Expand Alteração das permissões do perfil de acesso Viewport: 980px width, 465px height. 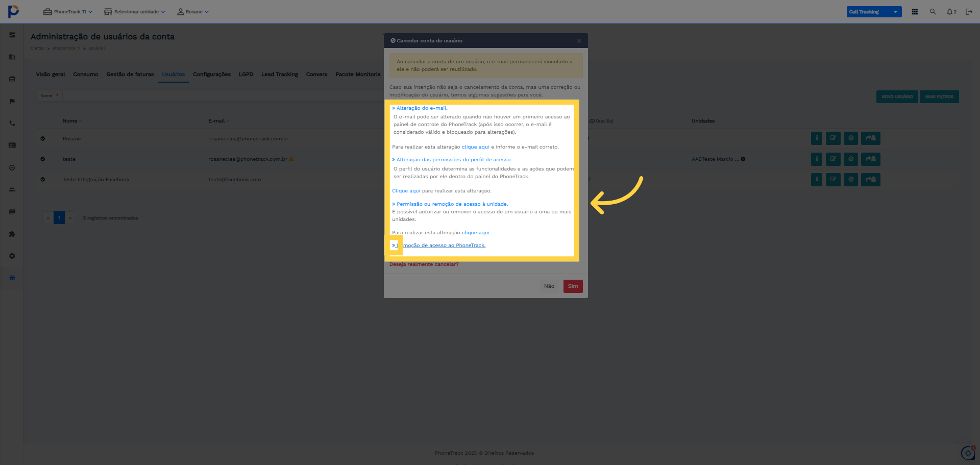(x=452, y=160)
